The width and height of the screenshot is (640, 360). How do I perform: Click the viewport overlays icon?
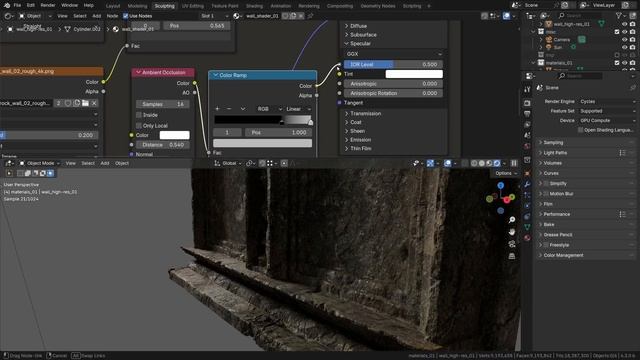coord(448,163)
